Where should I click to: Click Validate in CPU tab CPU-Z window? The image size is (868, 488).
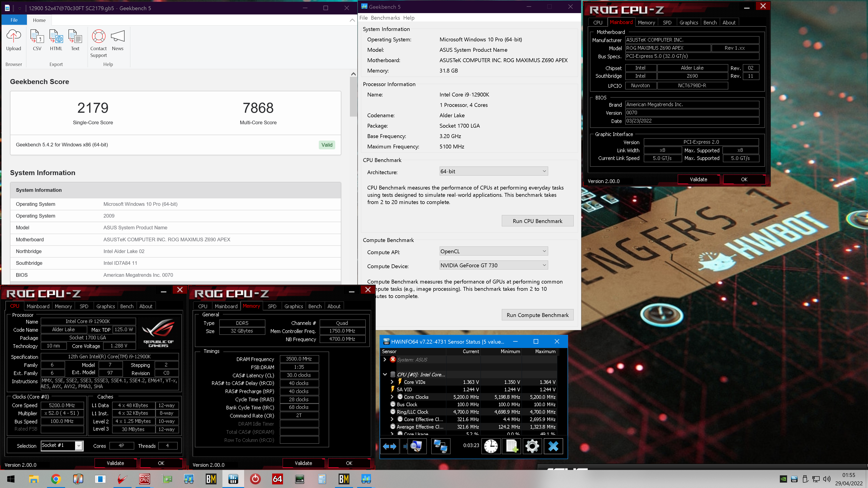(x=115, y=463)
